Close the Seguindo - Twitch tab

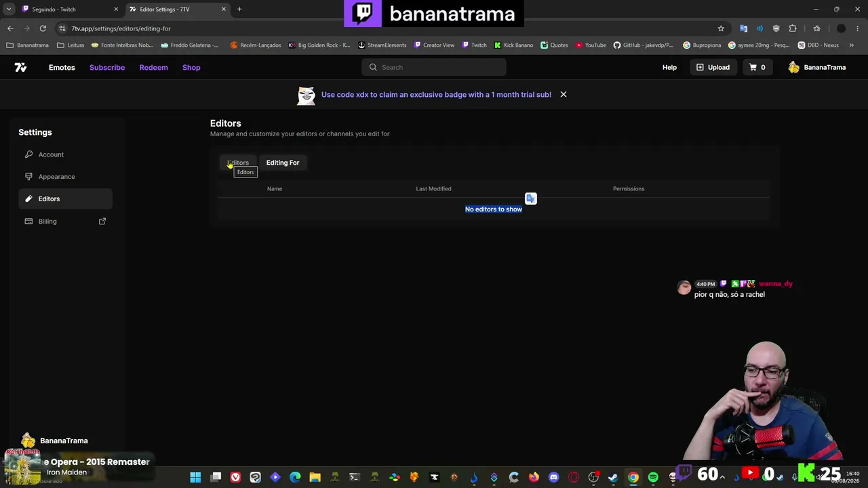tap(116, 9)
